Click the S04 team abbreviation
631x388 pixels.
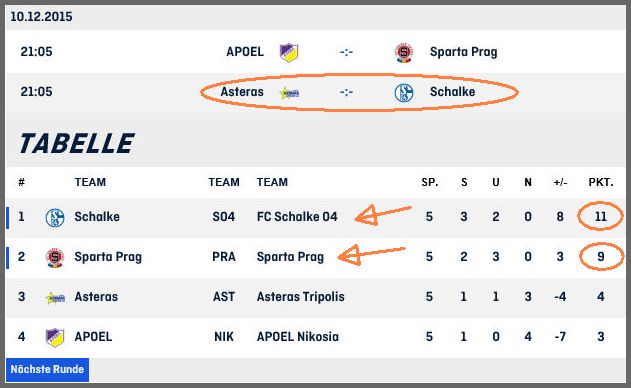[224, 217]
